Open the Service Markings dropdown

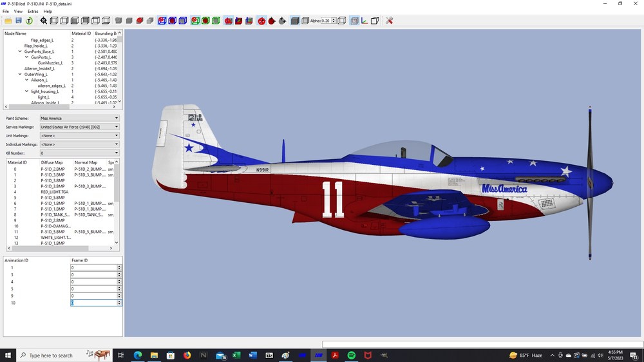pyautogui.click(x=79, y=127)
